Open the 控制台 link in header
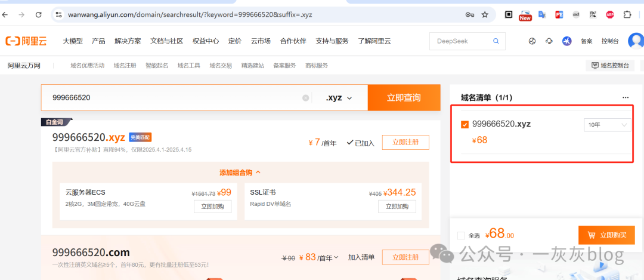 click(611, 41)
